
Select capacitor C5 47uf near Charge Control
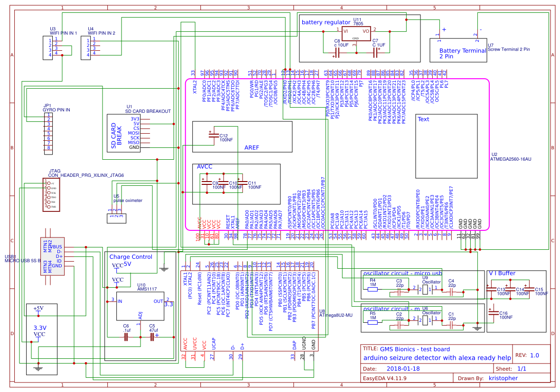(151, 336)
